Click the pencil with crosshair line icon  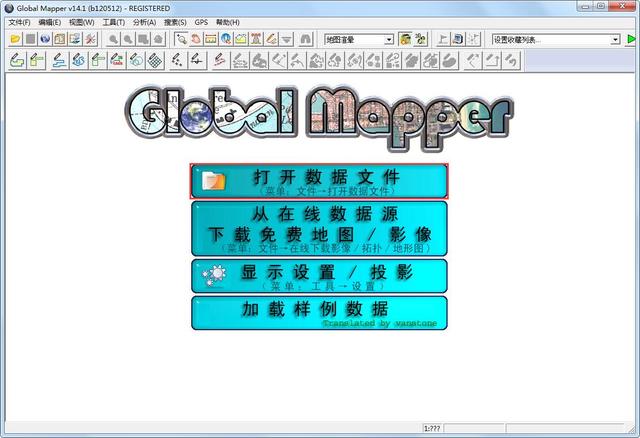point(197,60)
